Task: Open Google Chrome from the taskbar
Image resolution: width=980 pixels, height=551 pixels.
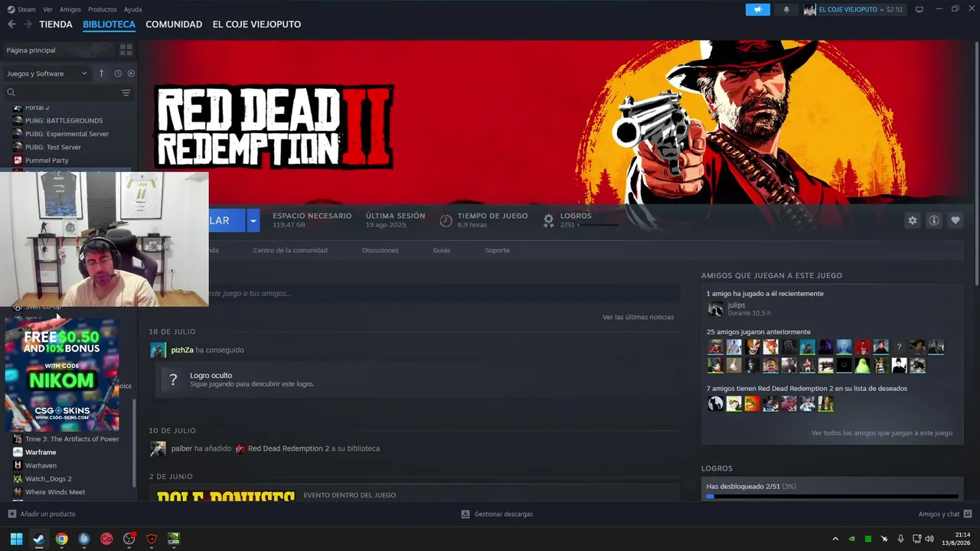Action: [61, 539]
